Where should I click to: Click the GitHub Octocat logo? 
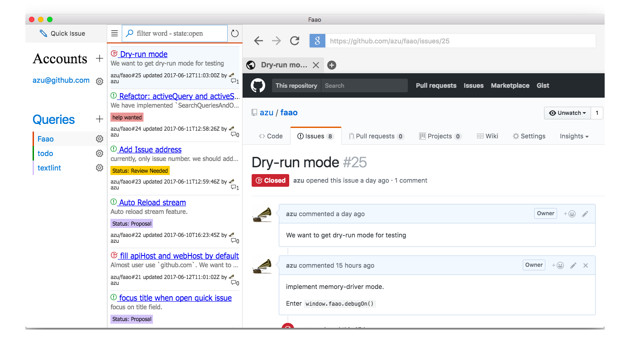pyautogui.click(x=258, y=85)
